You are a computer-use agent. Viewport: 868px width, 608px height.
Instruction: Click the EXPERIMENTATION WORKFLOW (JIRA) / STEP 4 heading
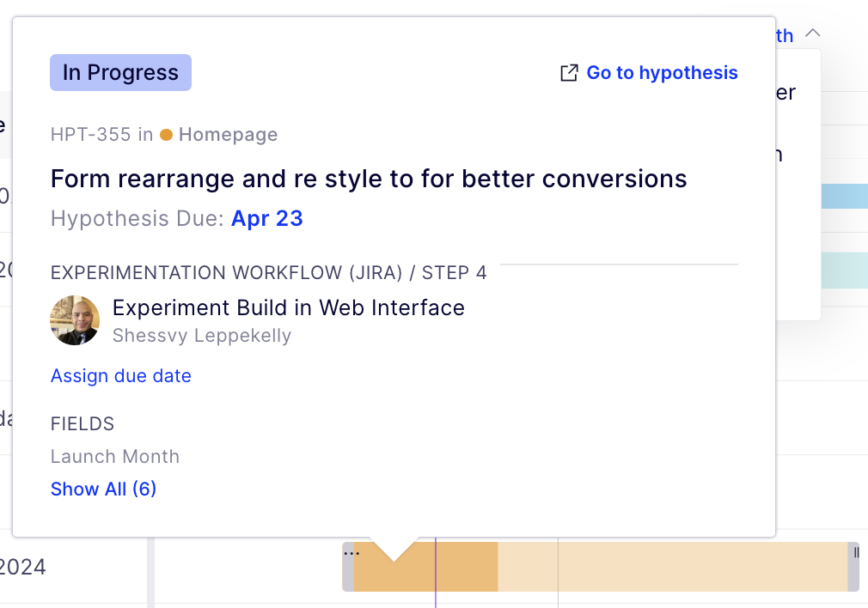click(x=268, y=273)
